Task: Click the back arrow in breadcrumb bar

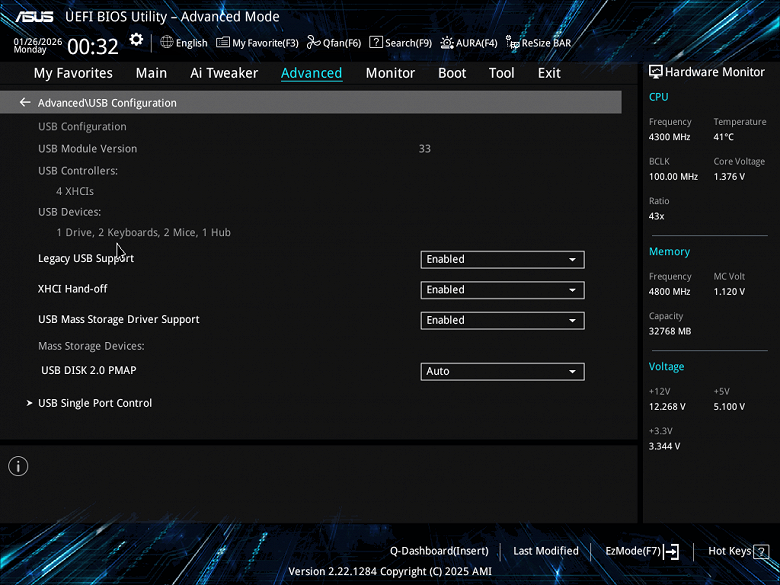Action: click(25, 102)
